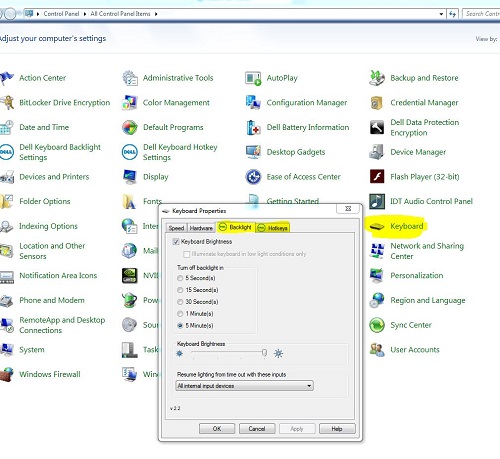The height and width of the screenshot is (459, 500).
Task: Toggle the Keyboard Brightness checkbox
Action: [x=176, y=242]
